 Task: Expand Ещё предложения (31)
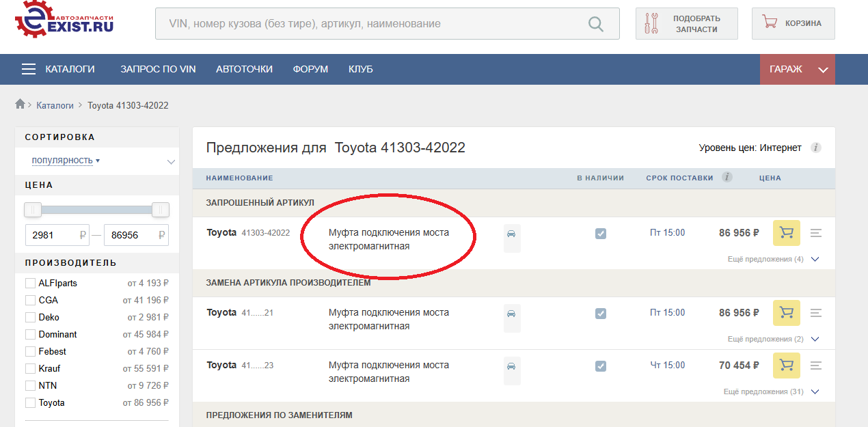coord(771,392)
